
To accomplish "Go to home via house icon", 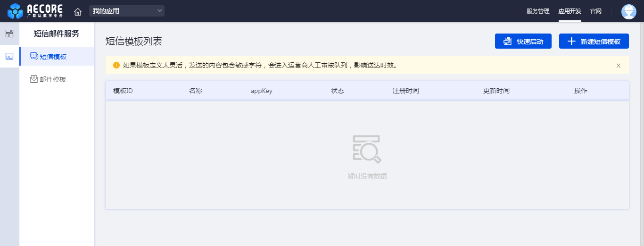I will coord(78,11).
